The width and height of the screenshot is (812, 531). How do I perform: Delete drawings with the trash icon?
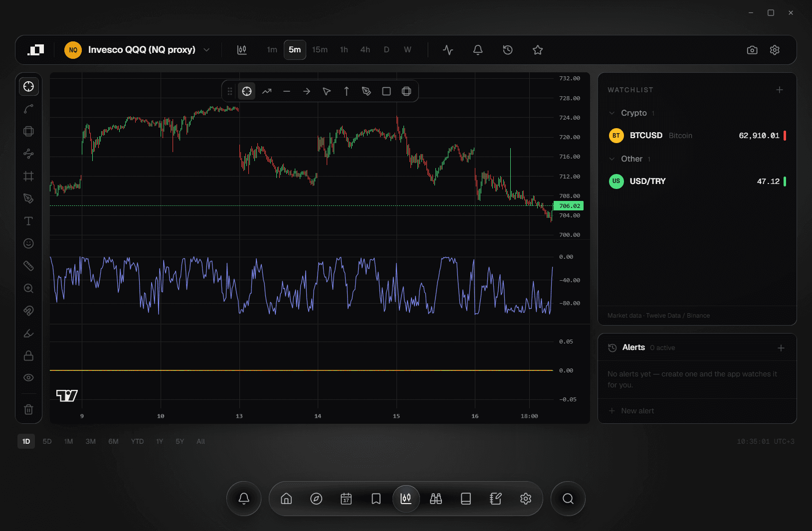(28, 409)
